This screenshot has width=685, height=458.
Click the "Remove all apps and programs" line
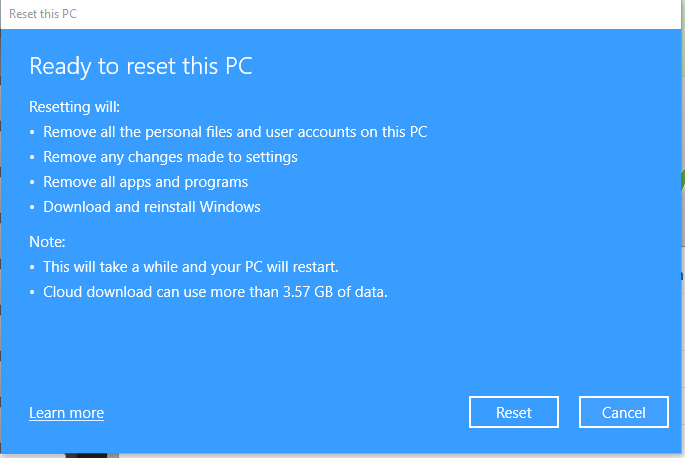pos(145,182)
